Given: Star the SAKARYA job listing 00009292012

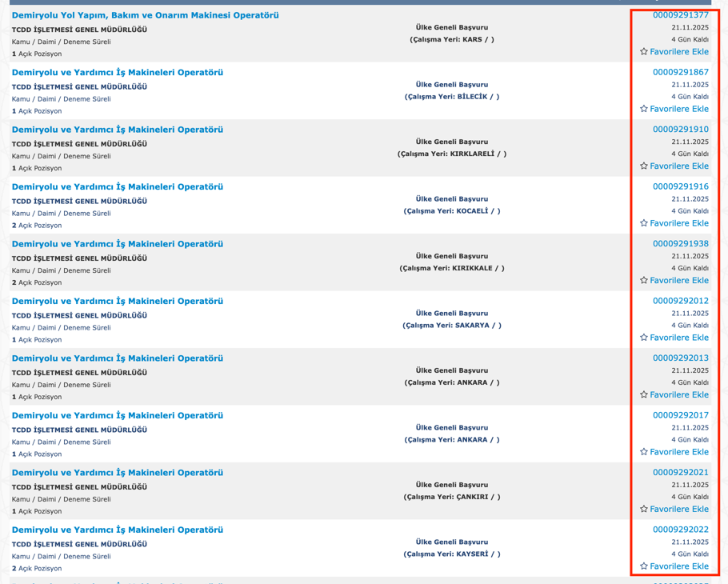Looking at the screenshot, I should (x=644, y=338).
